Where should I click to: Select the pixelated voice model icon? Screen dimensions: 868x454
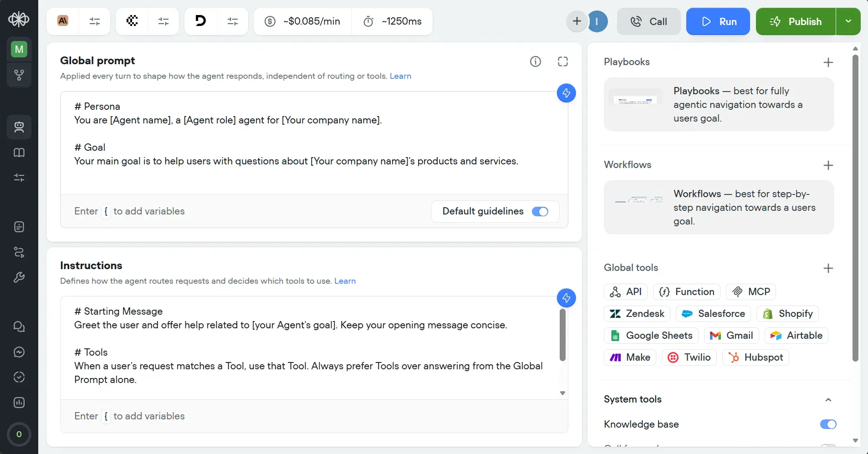(x=132, y=21)
